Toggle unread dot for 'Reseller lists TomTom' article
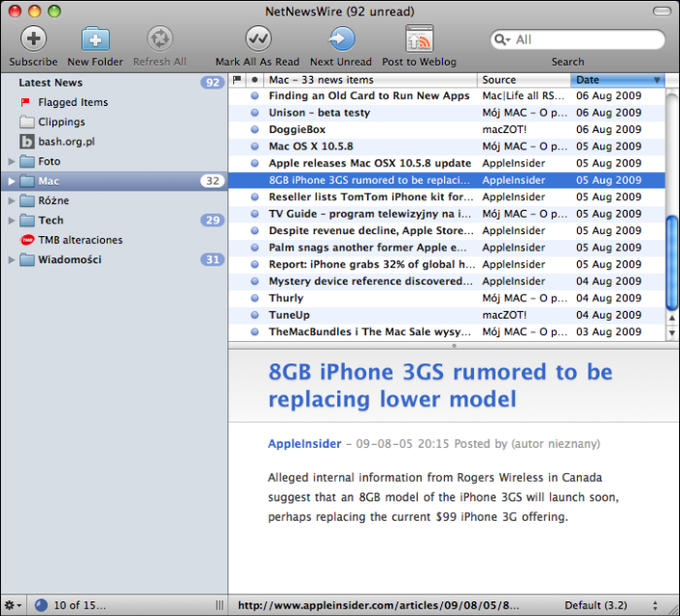680x616 pixels. pos(255,197)
